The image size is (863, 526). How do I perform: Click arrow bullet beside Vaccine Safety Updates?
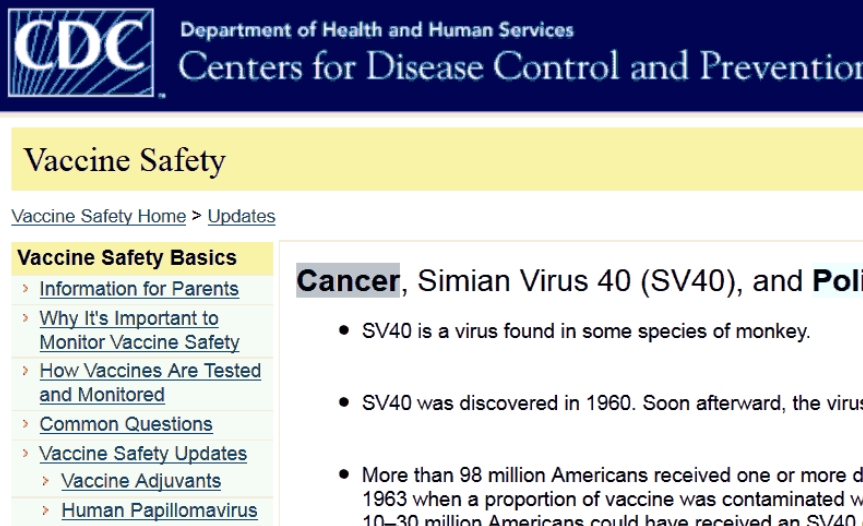[x=25, y=453]
